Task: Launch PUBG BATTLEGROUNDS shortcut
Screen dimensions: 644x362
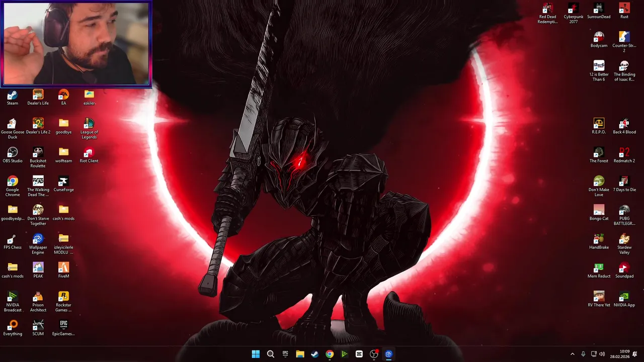Action: [624, 215]
